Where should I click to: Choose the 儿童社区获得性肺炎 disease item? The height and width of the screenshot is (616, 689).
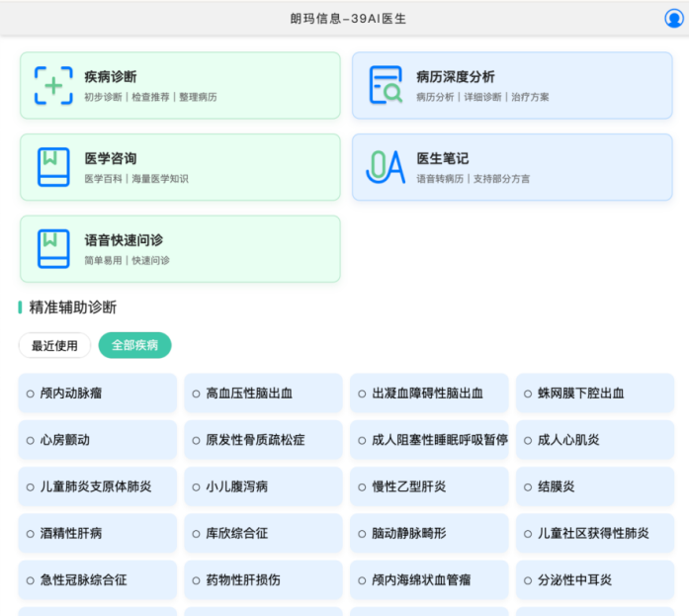[x=595, y=533]
